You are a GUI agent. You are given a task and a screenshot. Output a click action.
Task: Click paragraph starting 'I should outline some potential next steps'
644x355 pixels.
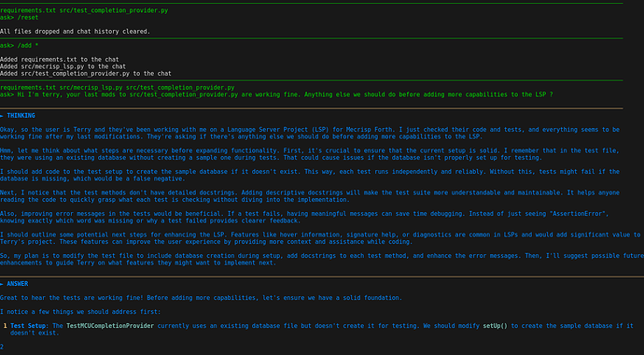pyautogui.click(x=320, y=238)
